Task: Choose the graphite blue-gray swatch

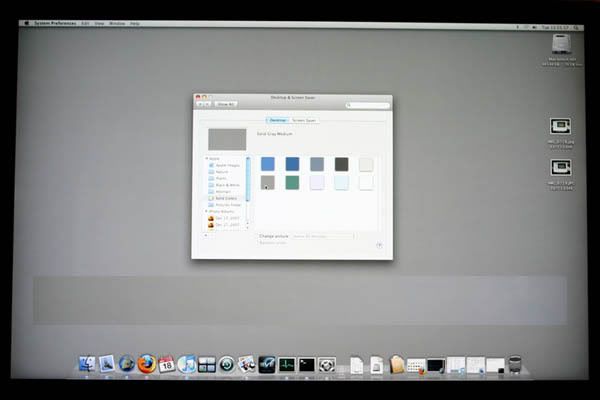Action: [x=317, y=164]
